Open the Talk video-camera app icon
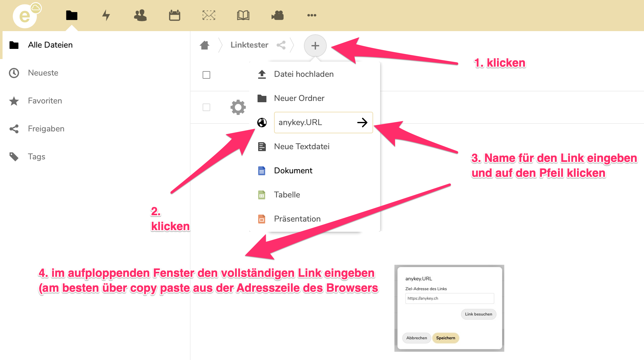644x360 pixels. [x=277, y=15]
